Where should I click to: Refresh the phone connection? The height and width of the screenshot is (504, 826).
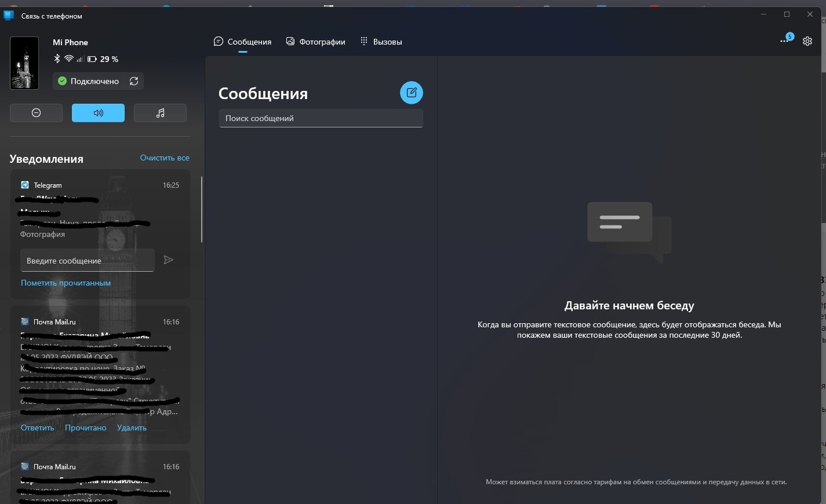[134, 81]
